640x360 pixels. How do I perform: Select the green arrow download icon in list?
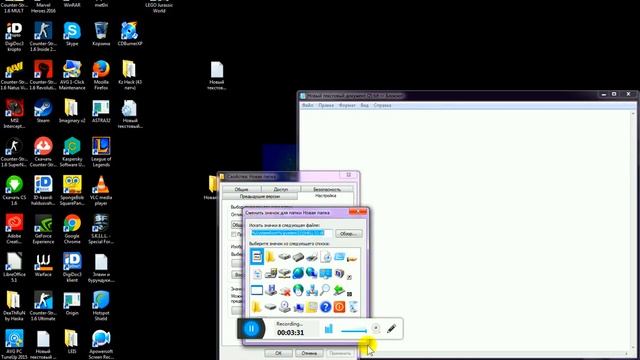[x=339, y=290]
